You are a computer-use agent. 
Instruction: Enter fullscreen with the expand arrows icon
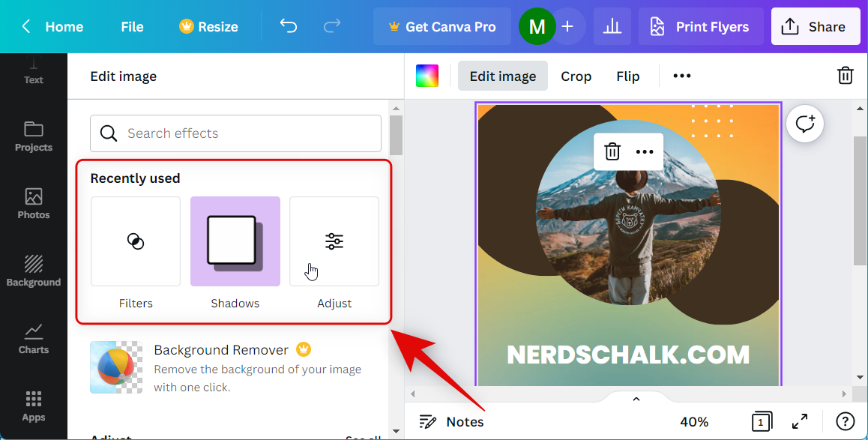pos(800,422)
